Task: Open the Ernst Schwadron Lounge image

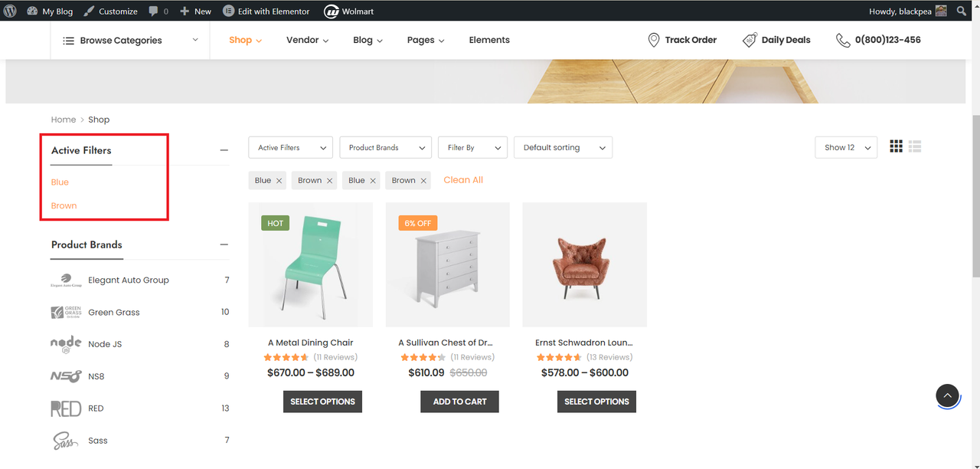Action: pyautogui.click(x=585, y=265)
